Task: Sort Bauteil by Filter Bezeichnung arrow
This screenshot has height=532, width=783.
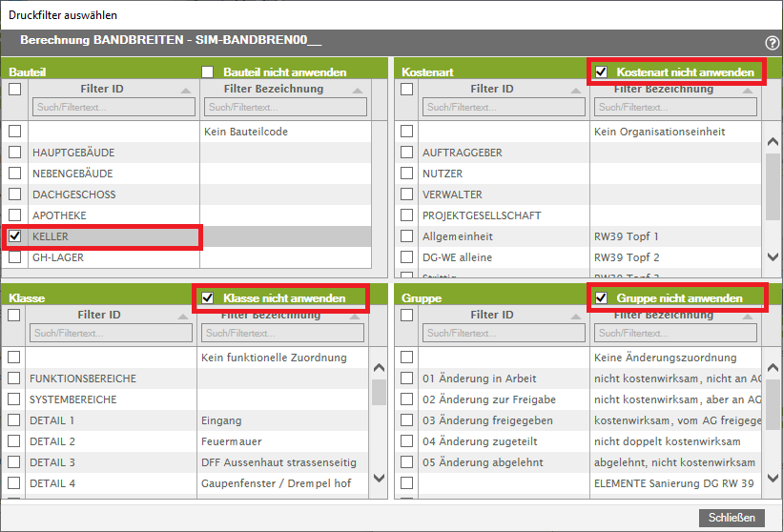Action: click(x=358, y=90)
